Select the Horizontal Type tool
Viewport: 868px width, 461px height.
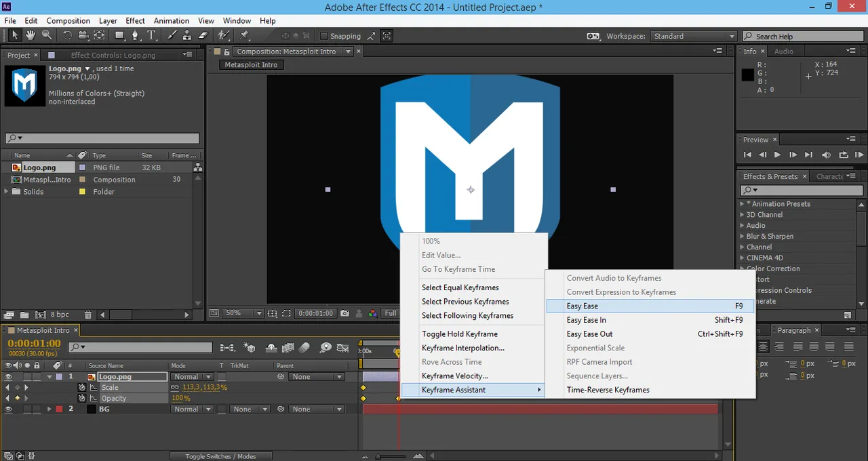tap(153, 36)
